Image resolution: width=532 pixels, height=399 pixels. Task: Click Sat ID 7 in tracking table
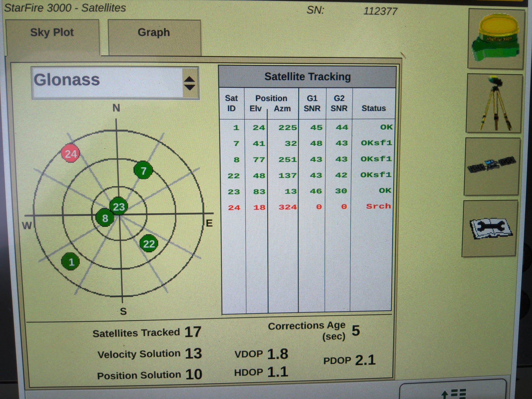pyautogui.click(x=236, y=144)
